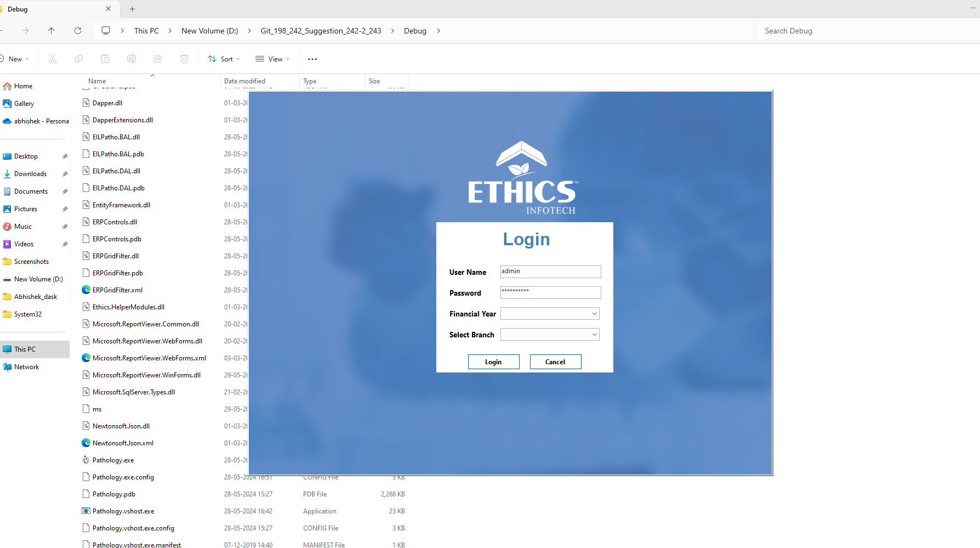Open the Sort dropdown menu
The height and width of the screenshot is (548, 980).
coord(224,59)
